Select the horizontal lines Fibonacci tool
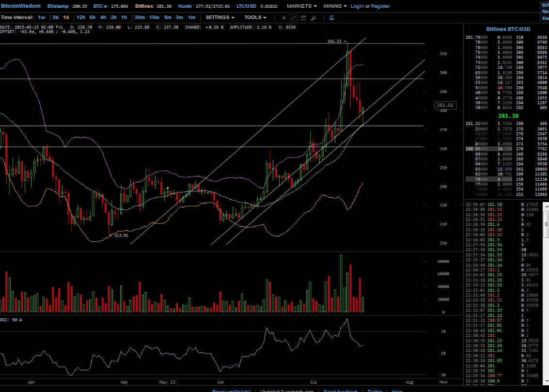This screenshot has height=392, width=549. tap(303, 17)
